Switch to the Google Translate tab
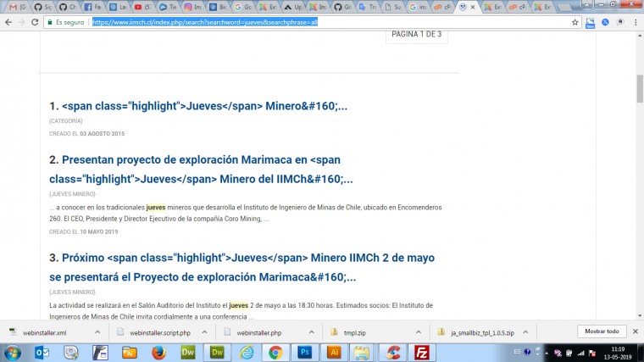Screen dimensions: 644x362 pyautogui.click(x=367, y=7)
